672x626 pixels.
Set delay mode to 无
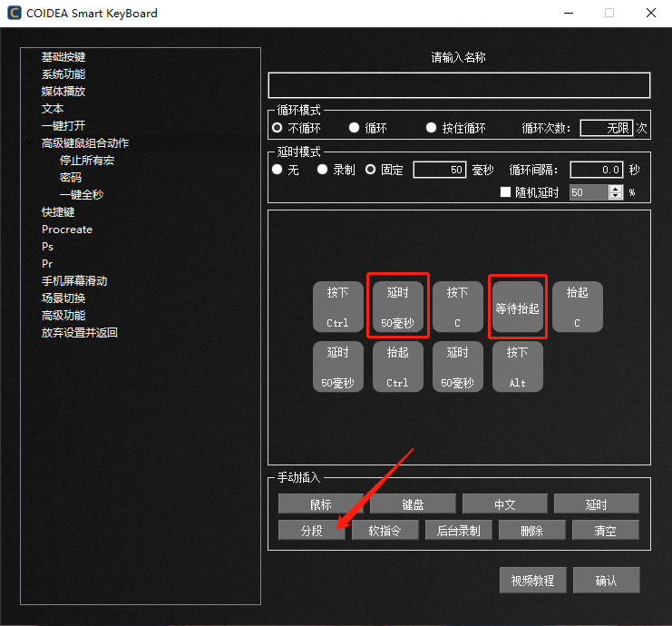[278, 170]
